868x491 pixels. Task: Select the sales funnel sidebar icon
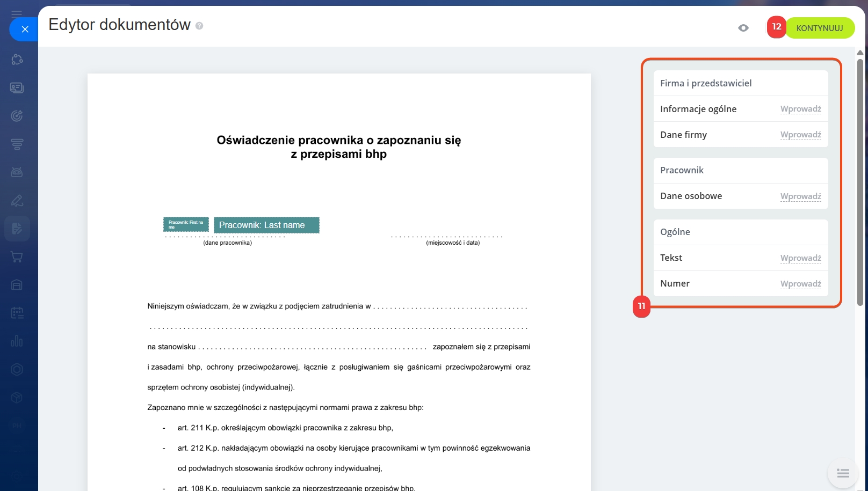[17, 144]
